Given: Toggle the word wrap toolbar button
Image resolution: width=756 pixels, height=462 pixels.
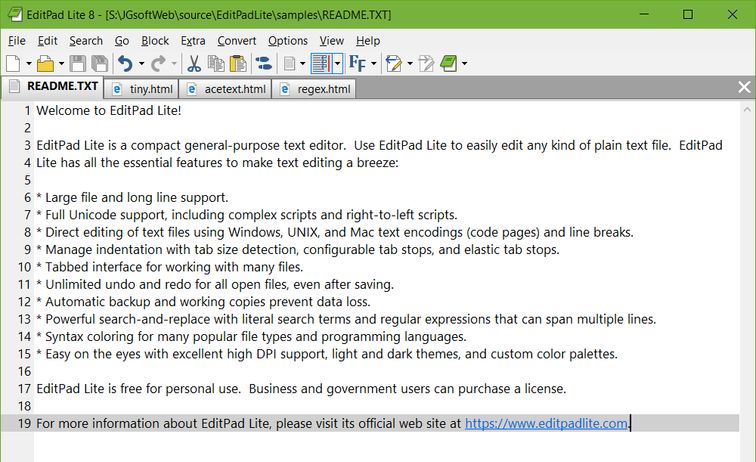Looking at the screenshot, I should click(x=321, y=63).
